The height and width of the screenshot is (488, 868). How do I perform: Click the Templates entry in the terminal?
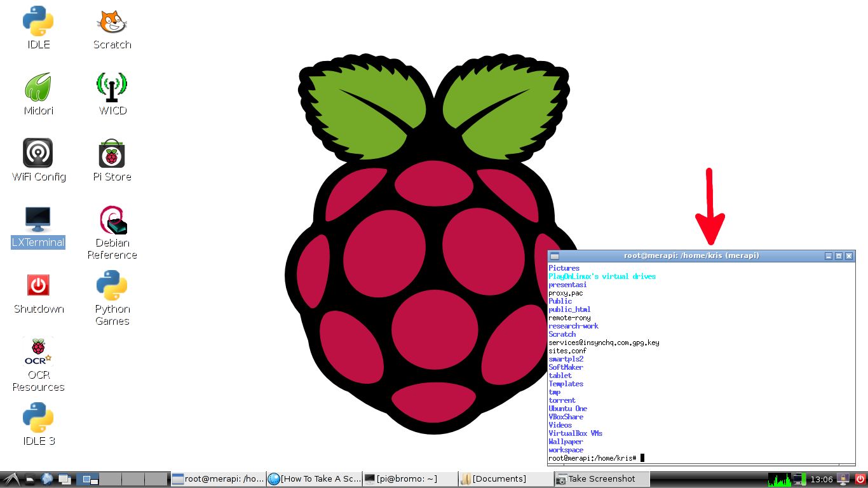[x=566, y=384]
